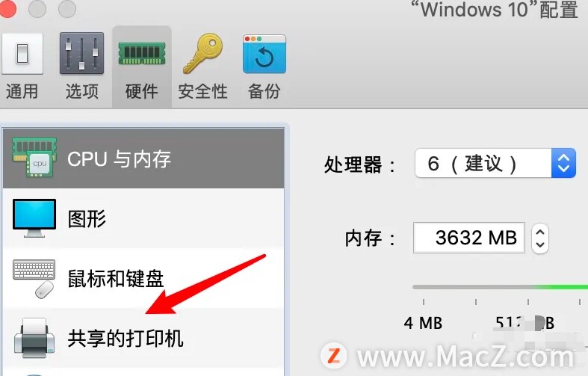Image resolution: width=588 pixels, height=376 pixels.
Task: Select 鼠标和键盘 in the hardware list
Action: coord(143,278)
